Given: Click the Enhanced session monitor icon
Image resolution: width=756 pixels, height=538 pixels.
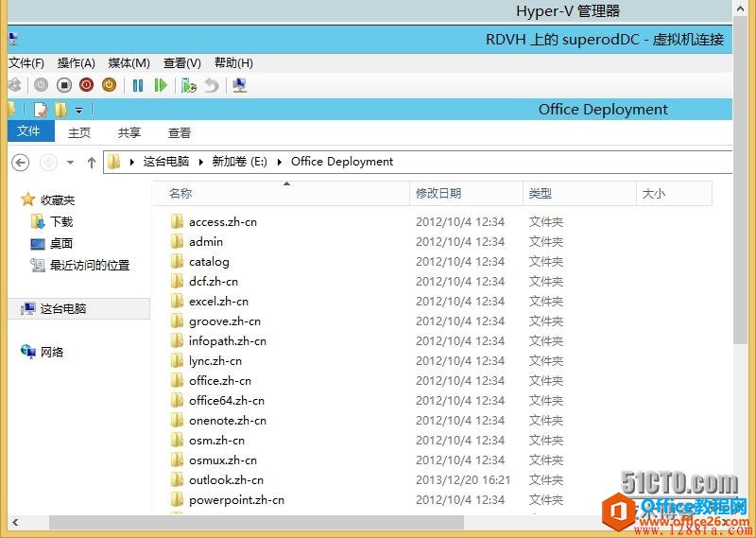Looking at the screenshot, I should (240, 85).
